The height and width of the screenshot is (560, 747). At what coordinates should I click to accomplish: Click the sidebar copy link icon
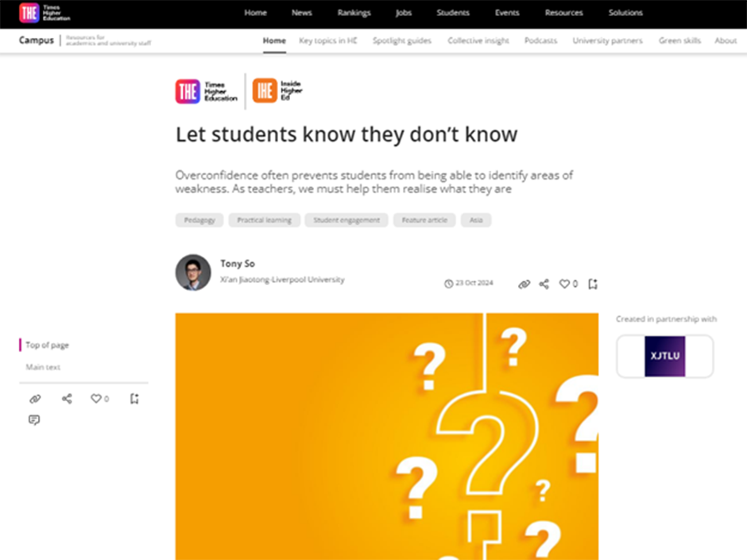pos(34,399)
